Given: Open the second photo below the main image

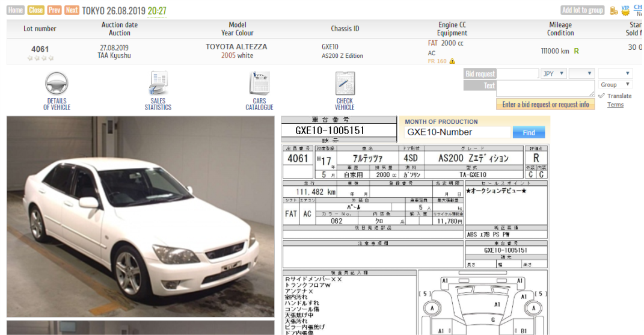Looking at the screenshot, I should [141, 328].
